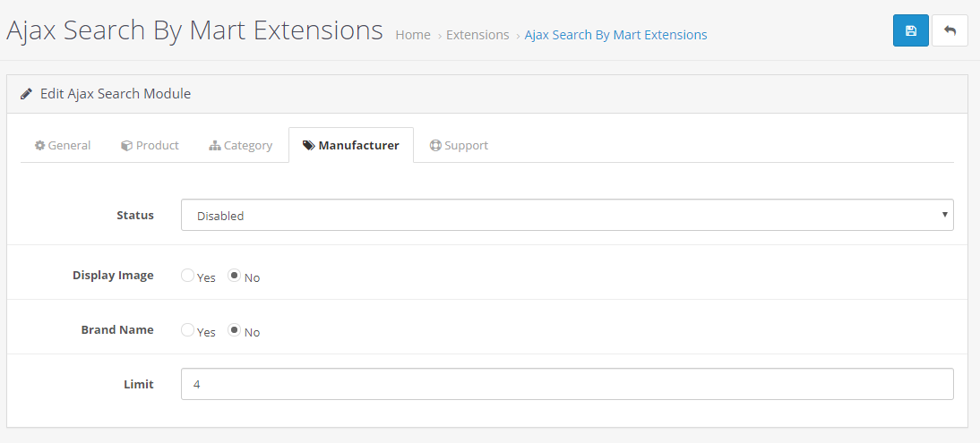Select Yes for Display Image
Viewport: 980px width, 443px height.
point(187,276)
